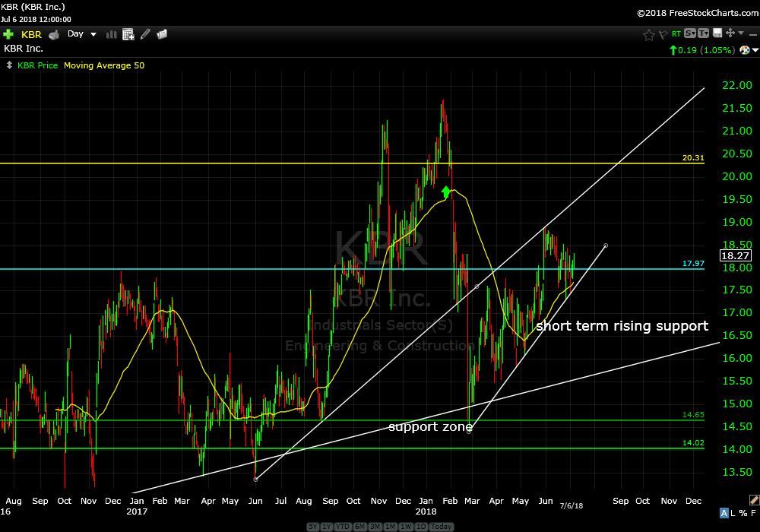This screenshot has width=760, height=532.
Task: Expand the S dropdown button
Action: click(x=690, y=33)
